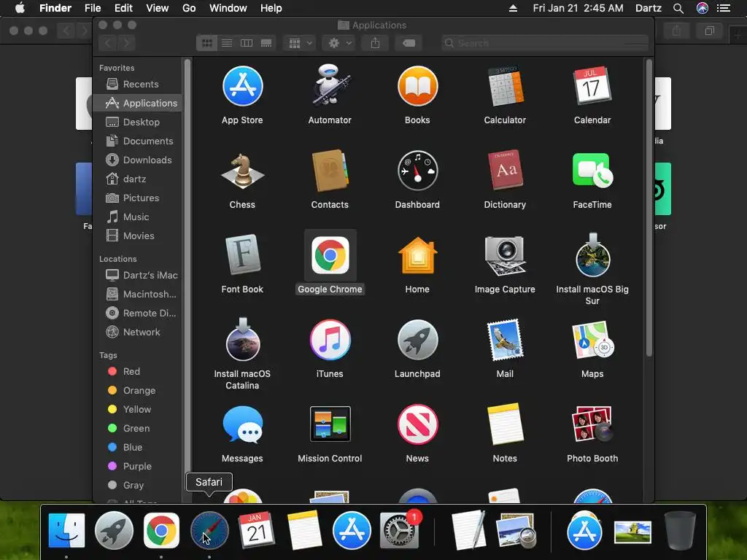Open the View menu

pyautogui.click(x=158, y=8)
